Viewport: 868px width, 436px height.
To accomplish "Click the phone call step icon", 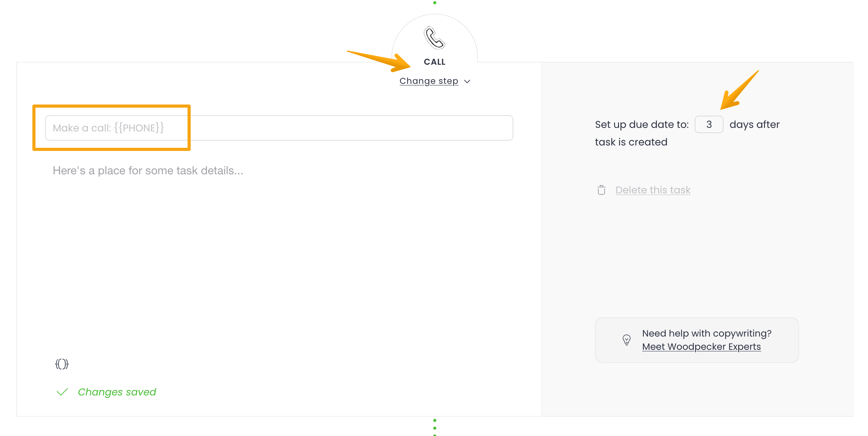I will (434, 38).
